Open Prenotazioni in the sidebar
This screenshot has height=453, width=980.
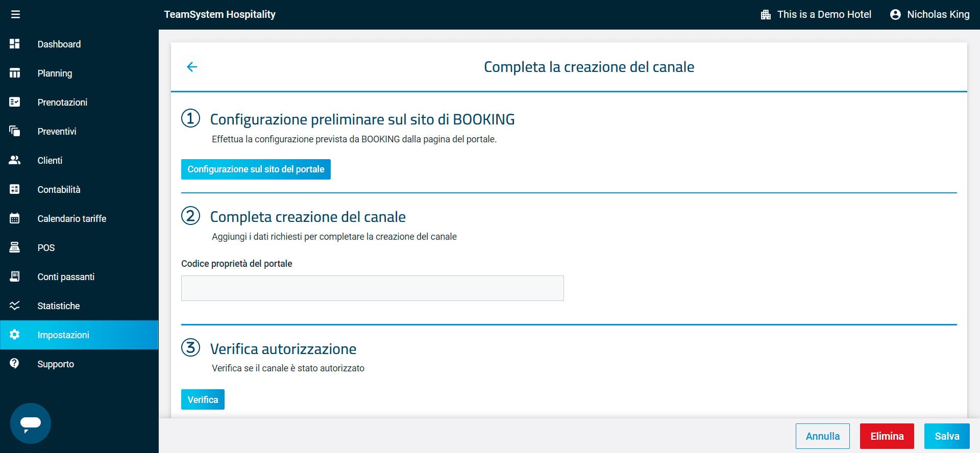click(x=79, y=102)
